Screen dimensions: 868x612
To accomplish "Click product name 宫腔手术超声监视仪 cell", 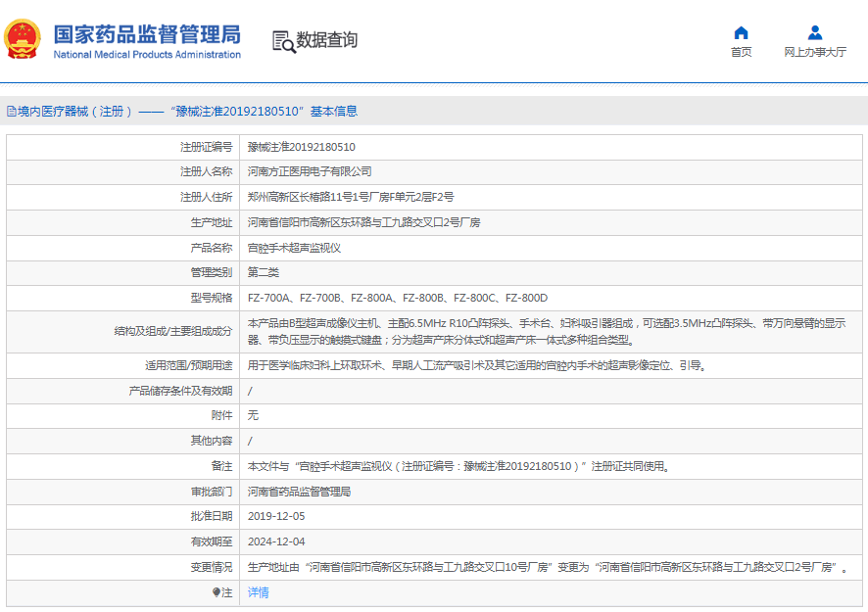I will click(294, 248).
